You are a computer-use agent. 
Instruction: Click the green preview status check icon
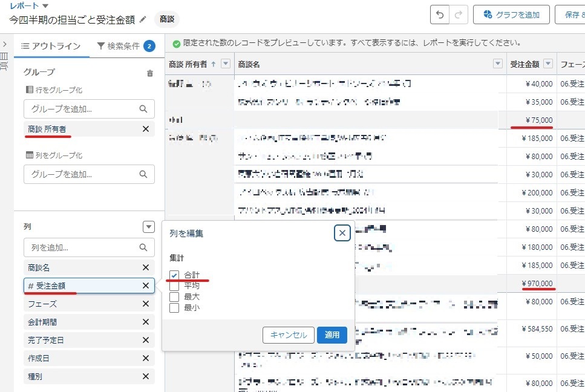177,44
